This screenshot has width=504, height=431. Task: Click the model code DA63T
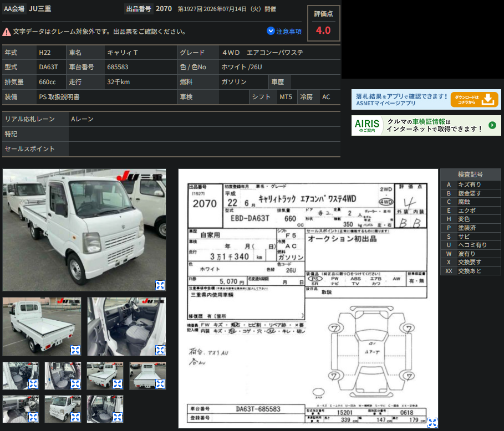click(48, 67)
